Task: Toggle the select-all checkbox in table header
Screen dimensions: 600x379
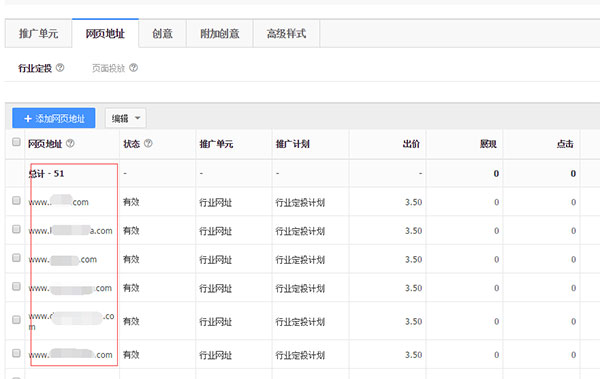Action: (16, 142)
